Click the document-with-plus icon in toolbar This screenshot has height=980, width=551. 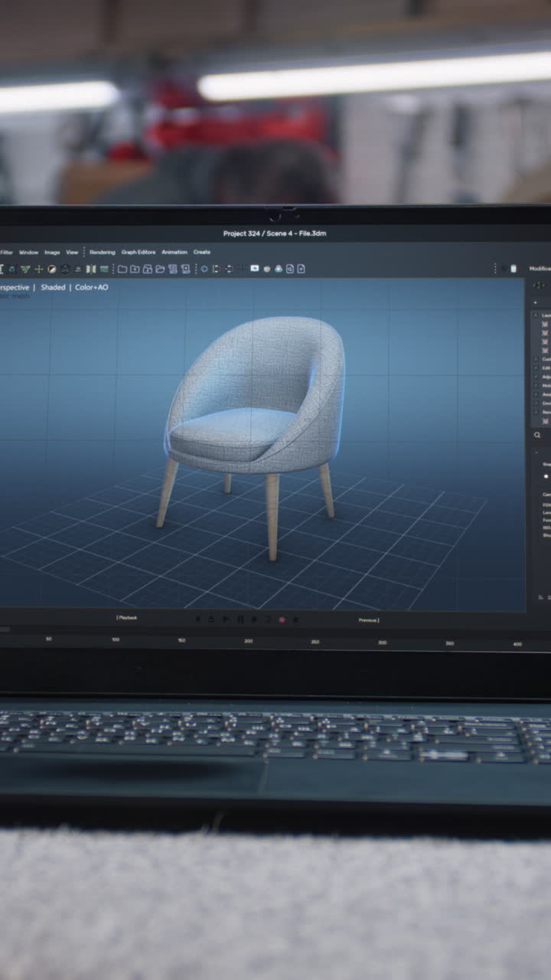[301, 269]
